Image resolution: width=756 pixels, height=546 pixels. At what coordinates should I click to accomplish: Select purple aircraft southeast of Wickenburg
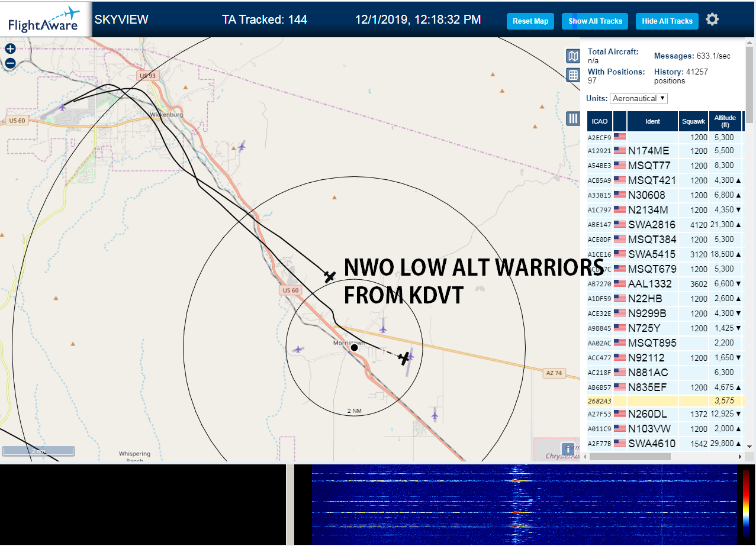click(x=241, y=146)
